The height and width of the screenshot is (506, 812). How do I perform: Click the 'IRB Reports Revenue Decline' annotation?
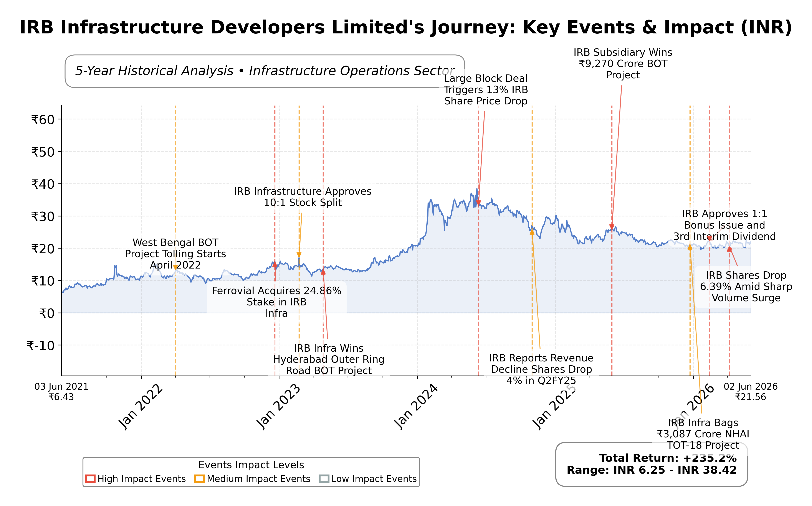point(541,369)
